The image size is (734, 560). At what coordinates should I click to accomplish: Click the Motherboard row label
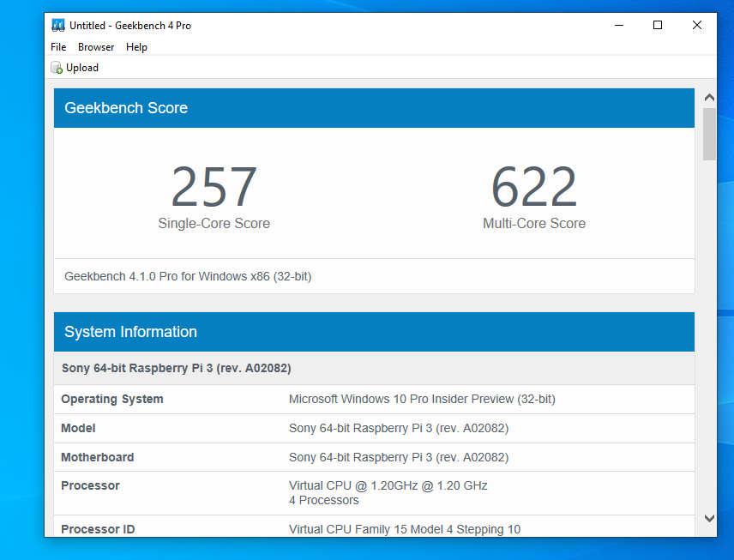(x=98, y=457)
